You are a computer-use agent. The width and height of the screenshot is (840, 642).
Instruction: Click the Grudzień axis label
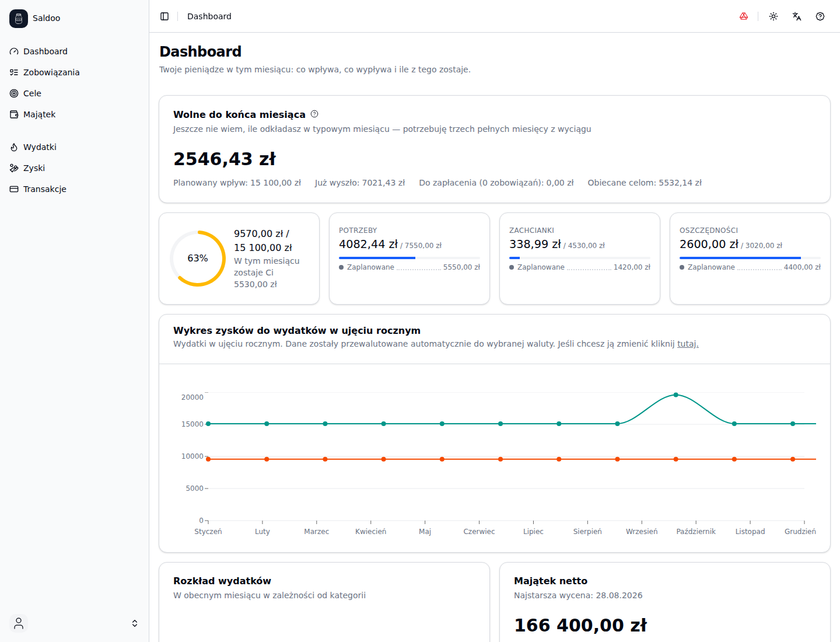(800, 532)
